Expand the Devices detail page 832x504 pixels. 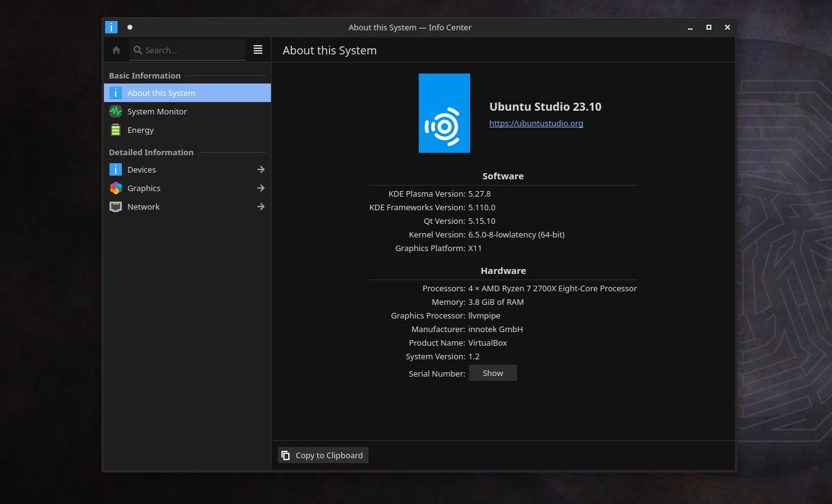[x=260, y=169]
